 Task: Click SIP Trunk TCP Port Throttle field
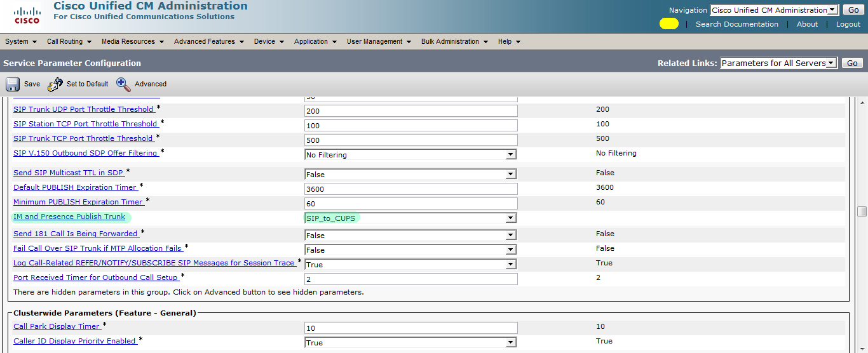point(411,140)
